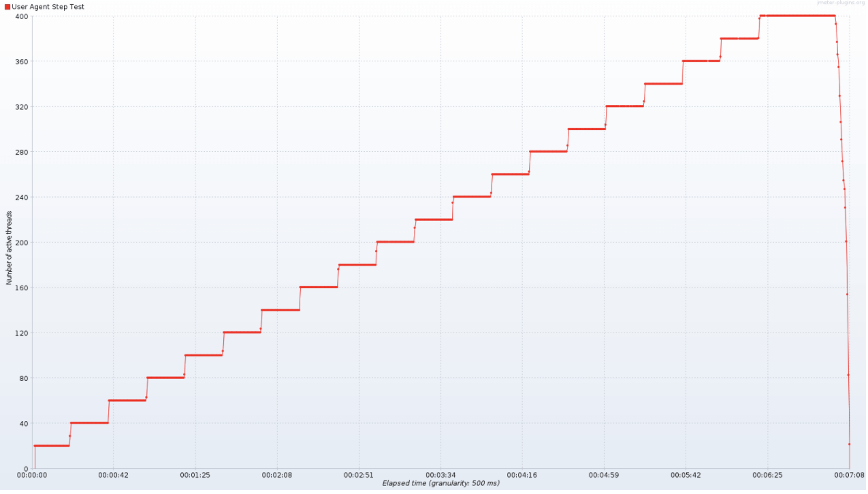Click the 80 value on the y-axis
The height and width of the screenshot is (494, 868).
[24, 378]
